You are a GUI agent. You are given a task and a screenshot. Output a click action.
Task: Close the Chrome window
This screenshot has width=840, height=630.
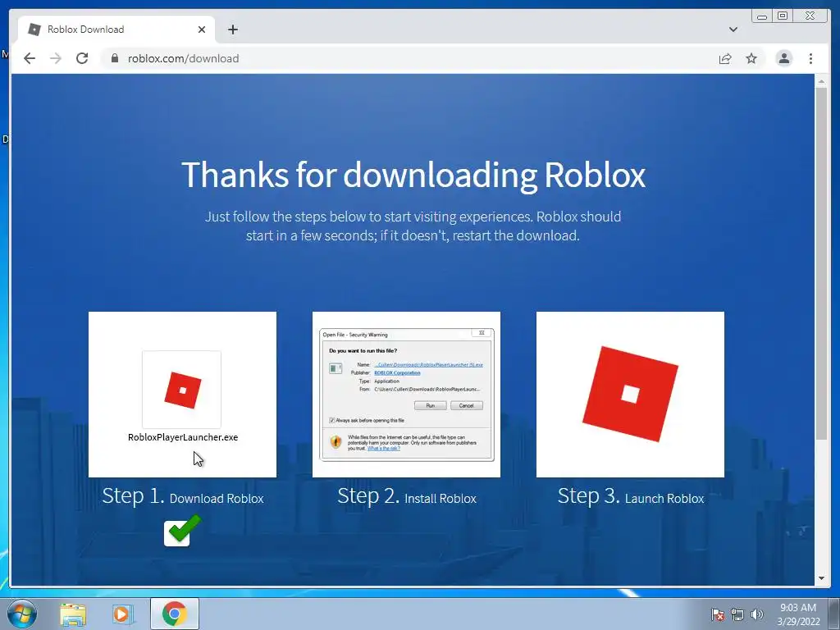810,16
